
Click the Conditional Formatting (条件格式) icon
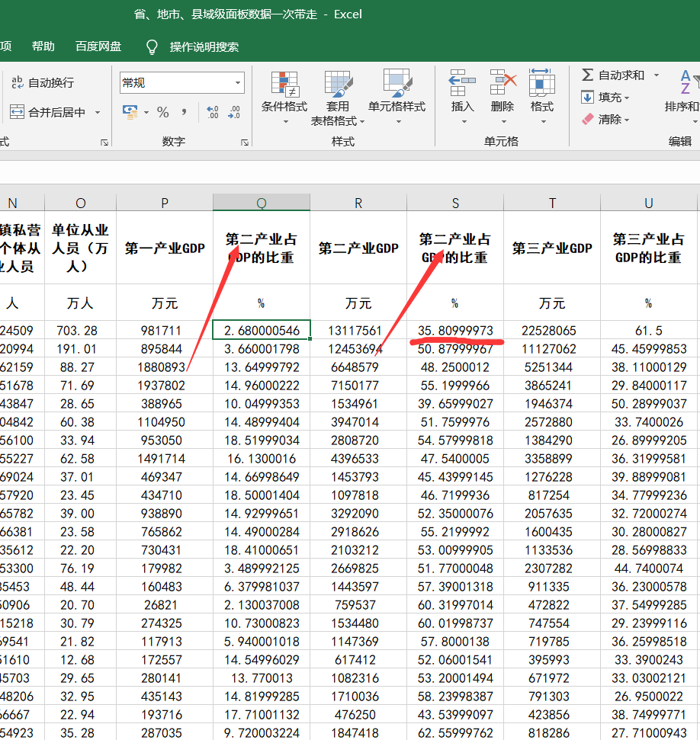pos(284,84)
